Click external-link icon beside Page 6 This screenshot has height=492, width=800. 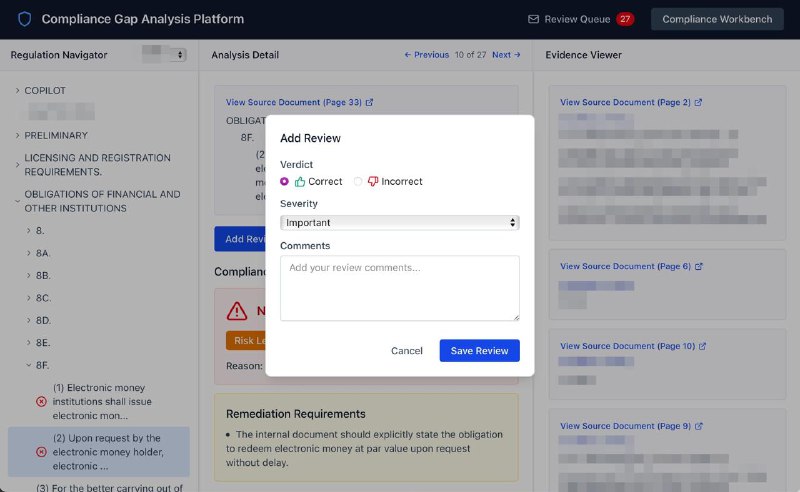pos(699,266)
